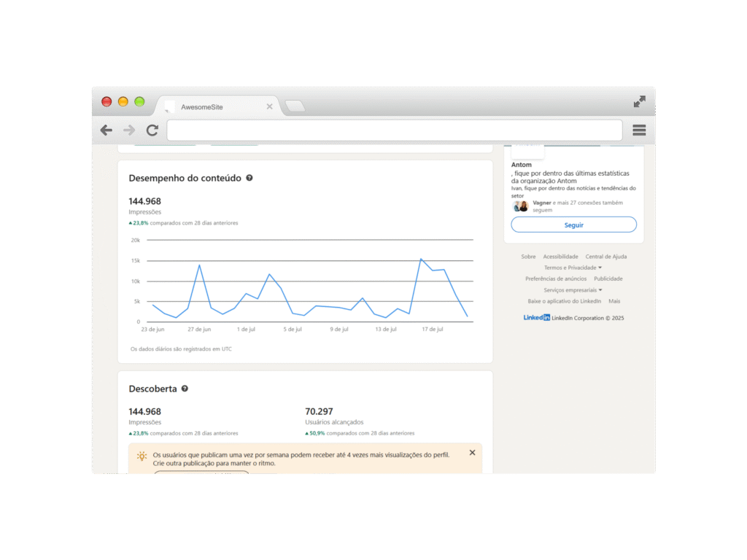
Task: Expand Serviços empresariais dropdown
Action: [x=573, y=290]
